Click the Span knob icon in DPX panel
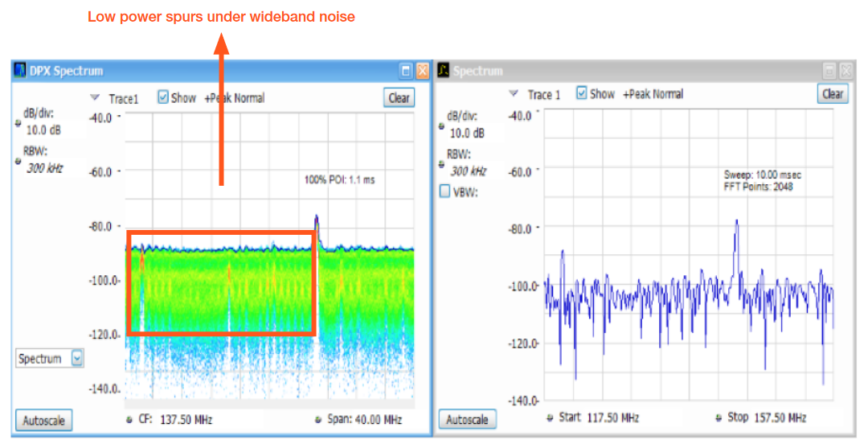This screenshot has height=444, width=868. coord(317,420)
